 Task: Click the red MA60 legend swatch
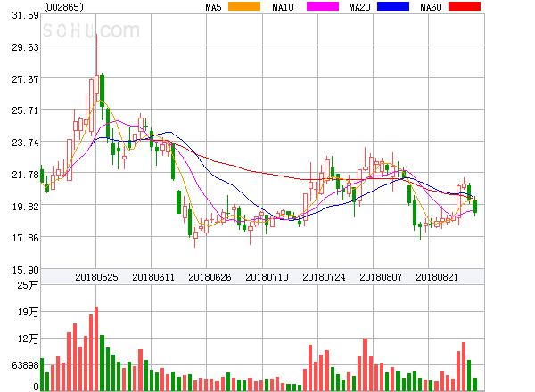coord(465,6)
